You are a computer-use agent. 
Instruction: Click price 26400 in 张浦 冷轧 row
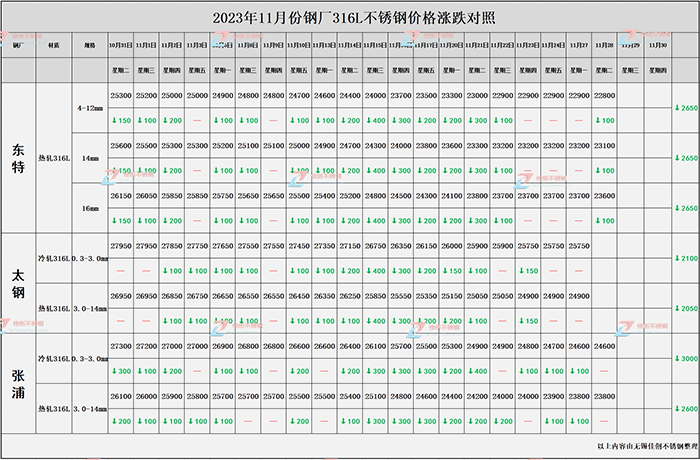tap(350, 346)
